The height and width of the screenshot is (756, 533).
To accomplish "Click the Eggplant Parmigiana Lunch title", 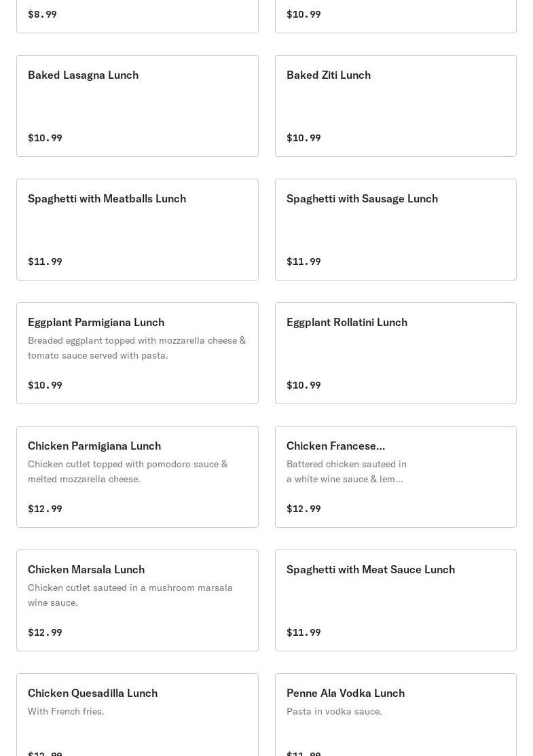I will click(x=96, y=322).
